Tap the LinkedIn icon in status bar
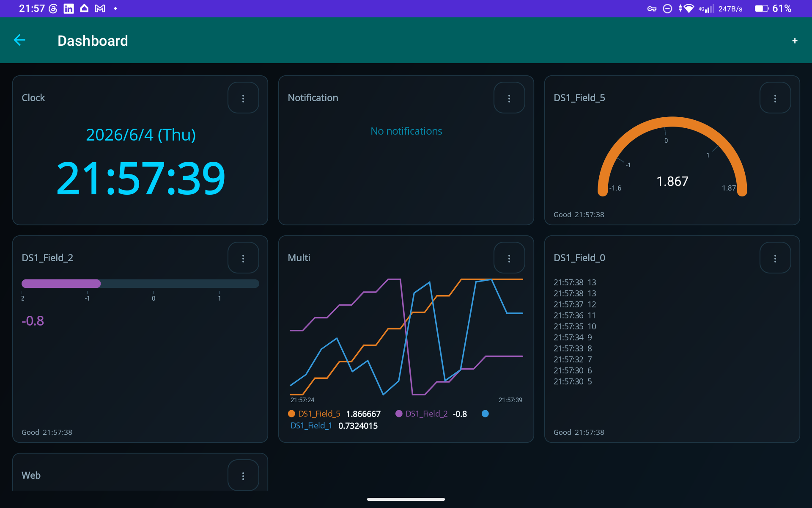The height and width of the screenshot is (508, 812). pyautogui.click(x=69, y=9)
